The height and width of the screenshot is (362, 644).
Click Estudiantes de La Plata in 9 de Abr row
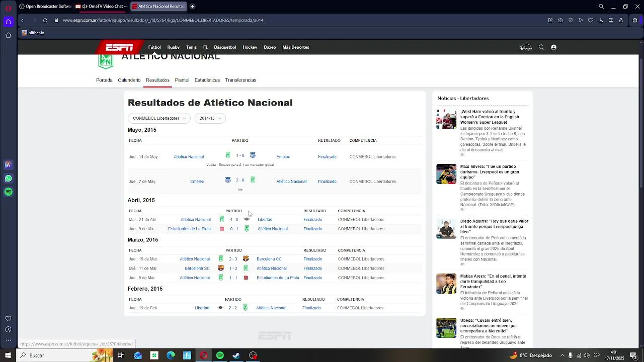[x=189, y=229]
